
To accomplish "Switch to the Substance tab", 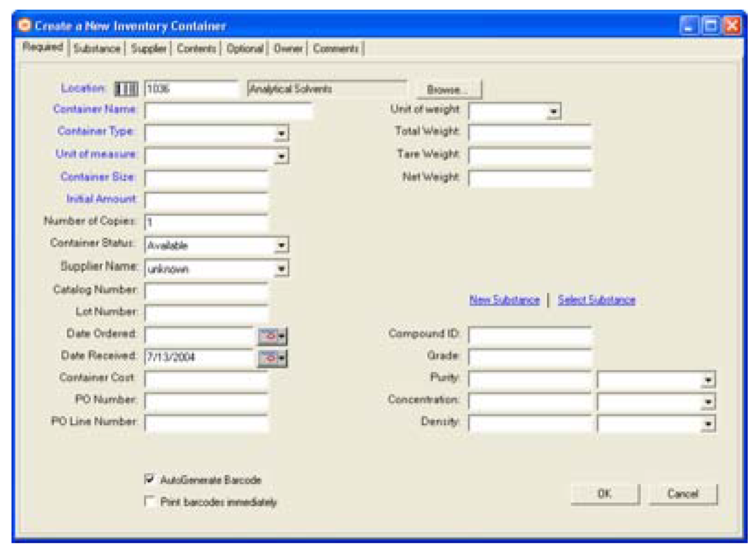I will (97, 49).
